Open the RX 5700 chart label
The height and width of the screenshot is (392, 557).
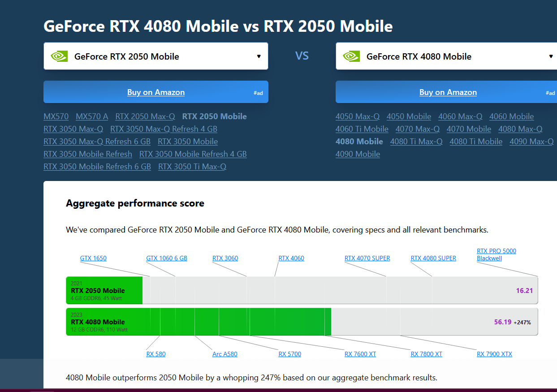(x=290, y=354)
